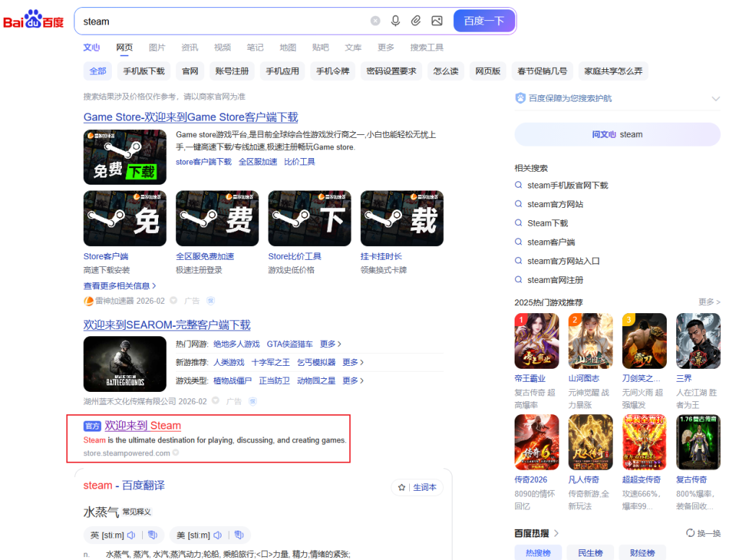Image resolution: width=739 pixels, height=560 pixels.
Task: Play the British pronunciation speaker icon
Action: (x=131, y=535)
